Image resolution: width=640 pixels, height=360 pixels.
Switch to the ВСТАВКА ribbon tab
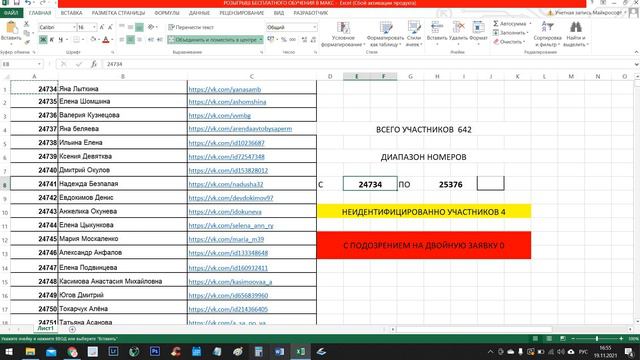click(71, 13)
